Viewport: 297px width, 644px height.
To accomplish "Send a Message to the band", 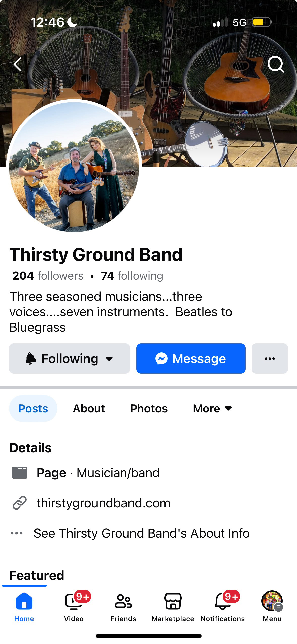I will pyautogui.click(x=191, y=359).
